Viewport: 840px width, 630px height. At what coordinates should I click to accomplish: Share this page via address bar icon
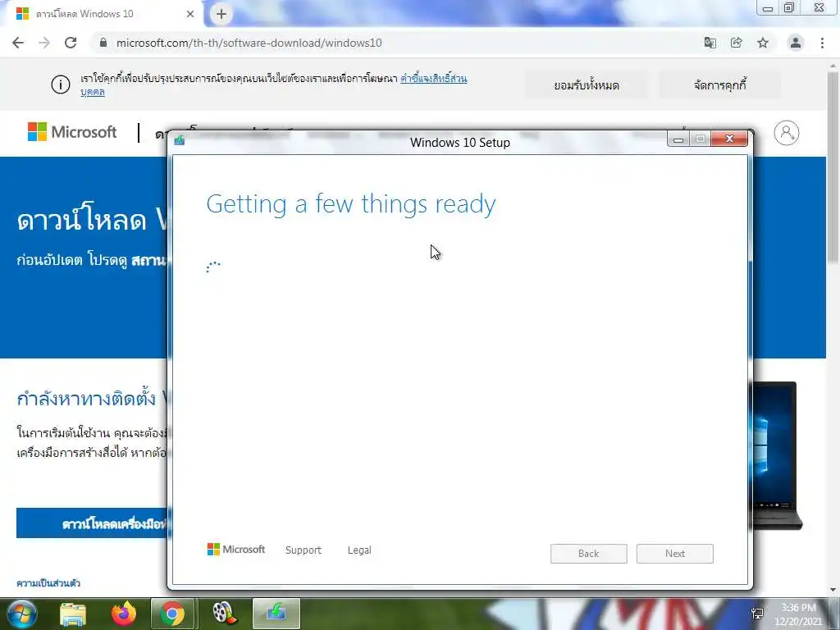737,43
